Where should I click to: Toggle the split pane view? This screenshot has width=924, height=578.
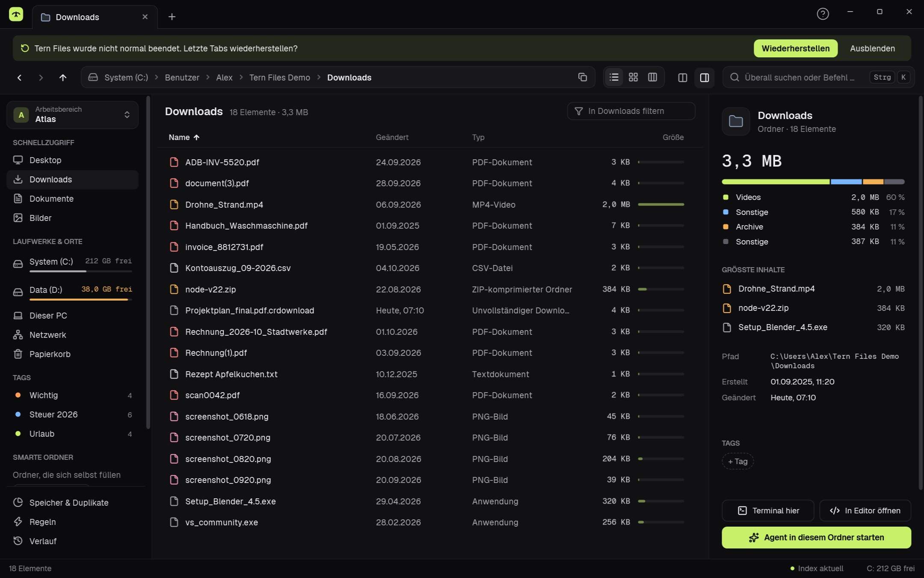click(x=683, y=77)
